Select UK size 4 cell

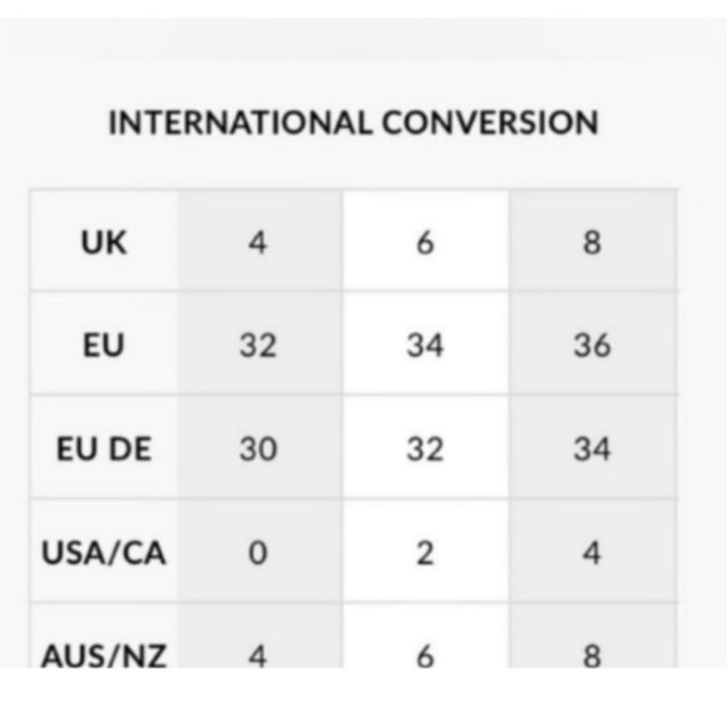click(x=260, y=240)
